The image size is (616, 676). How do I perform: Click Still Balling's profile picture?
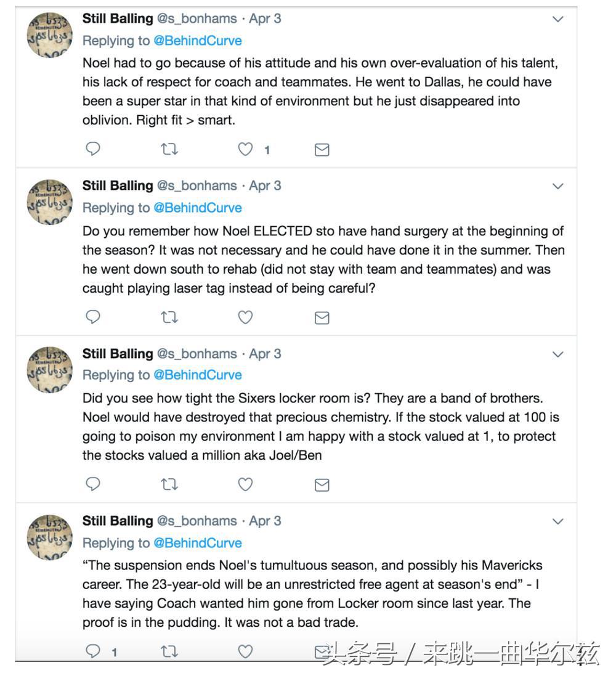tap(49, 35)
